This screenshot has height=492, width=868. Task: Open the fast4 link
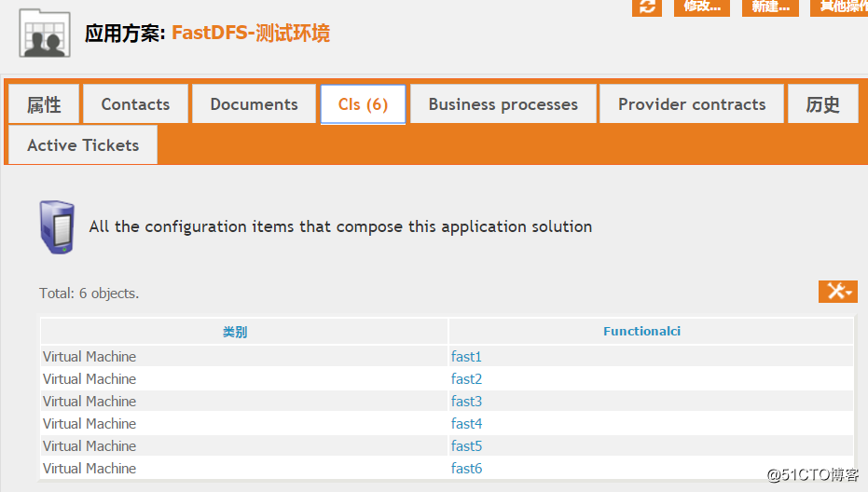[466, 423]
